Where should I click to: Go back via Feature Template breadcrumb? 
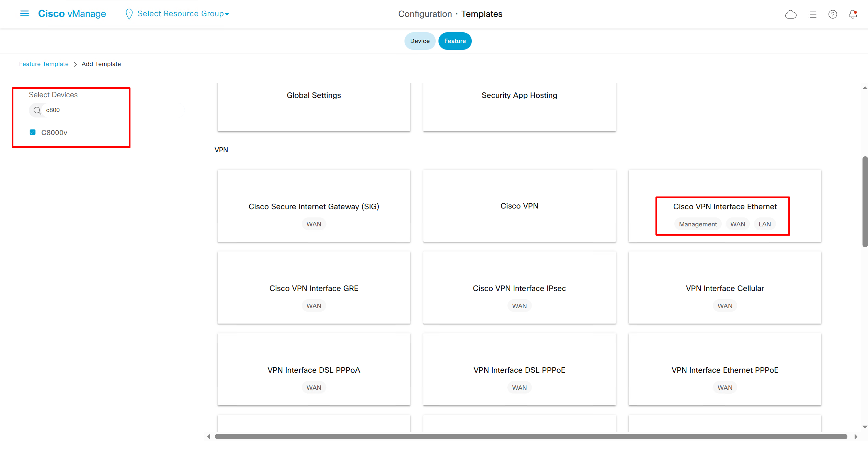click(x=44, y=64)
